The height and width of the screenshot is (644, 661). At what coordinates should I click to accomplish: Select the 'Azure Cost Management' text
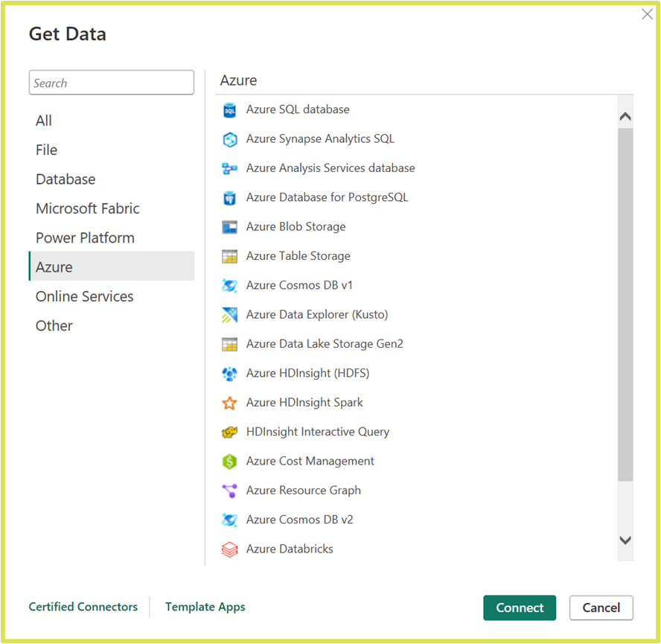pyautogui.click(x=310, y=462)
